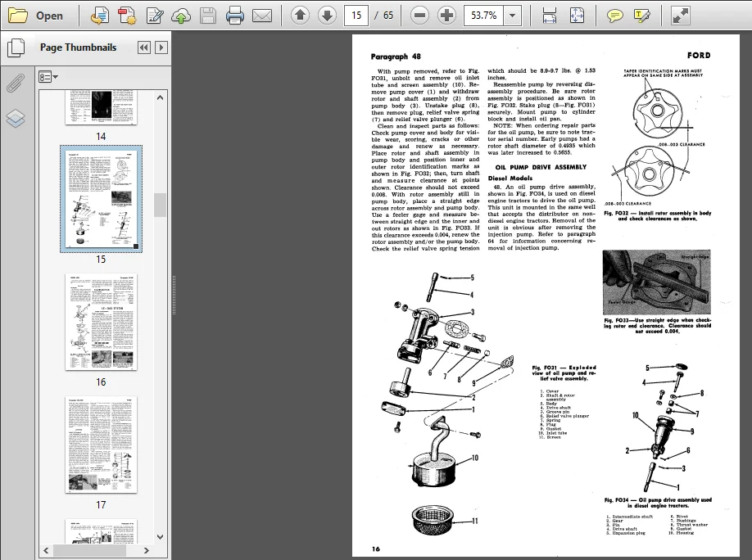Select page 16 thumbnail

point(101,322)
